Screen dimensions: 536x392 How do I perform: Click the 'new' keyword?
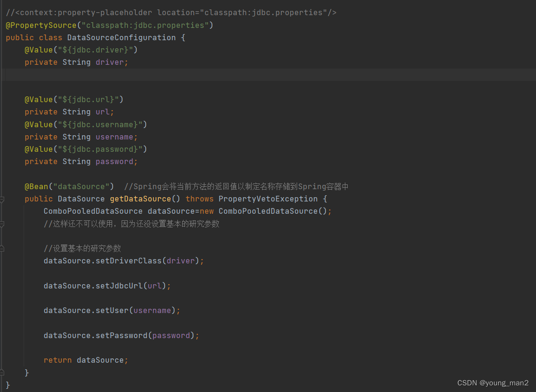click(207, 211)
